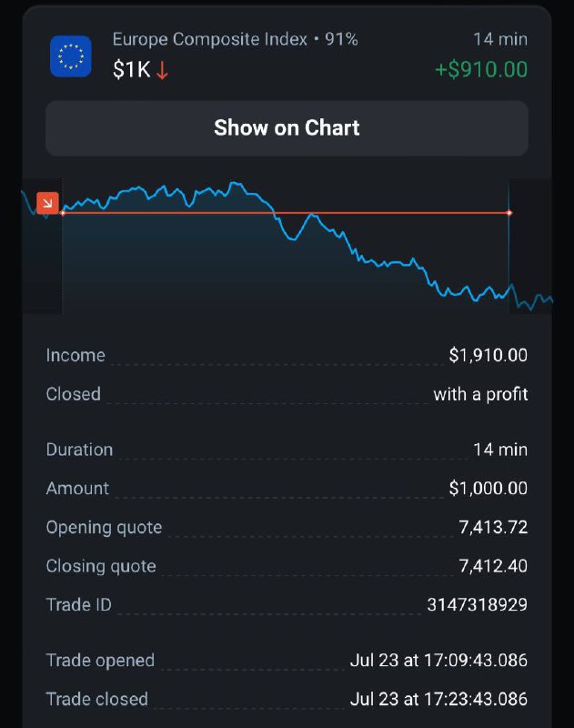This screenshot has height=728, width=574.
Task: Click the orange down-arrow trade marker
Action: point(47,203)
